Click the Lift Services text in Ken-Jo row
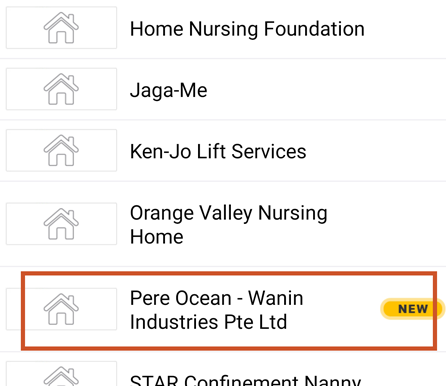Image resolution: width=446 pixels, height=386 pixels. point(251,152)
